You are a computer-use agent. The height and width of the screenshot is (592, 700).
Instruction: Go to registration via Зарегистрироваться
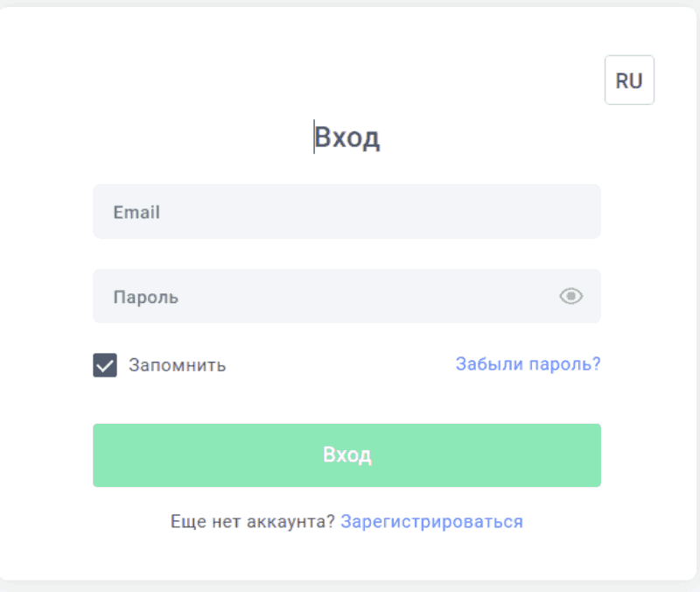pos(431,522)
